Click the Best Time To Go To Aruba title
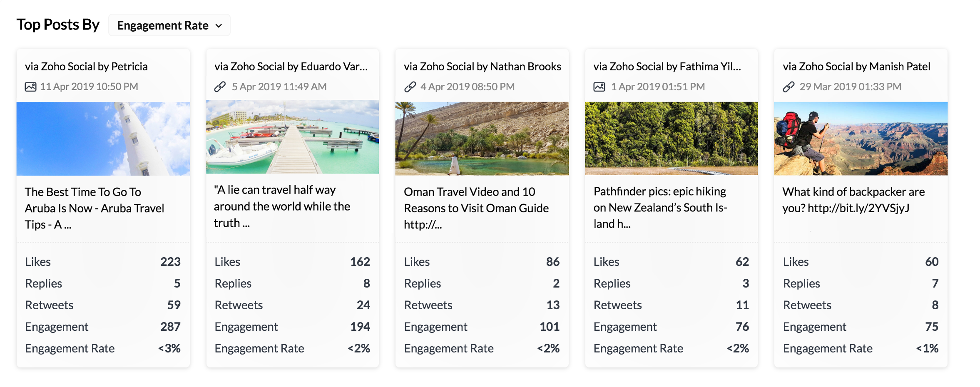Image resolution: width=980 pixels, height=387 pixels. tap(95, 208)
